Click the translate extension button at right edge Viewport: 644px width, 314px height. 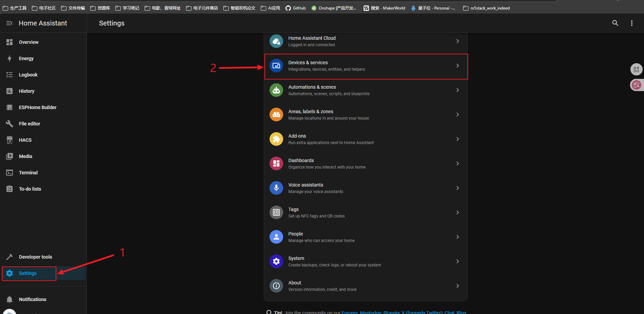point(636,85)
